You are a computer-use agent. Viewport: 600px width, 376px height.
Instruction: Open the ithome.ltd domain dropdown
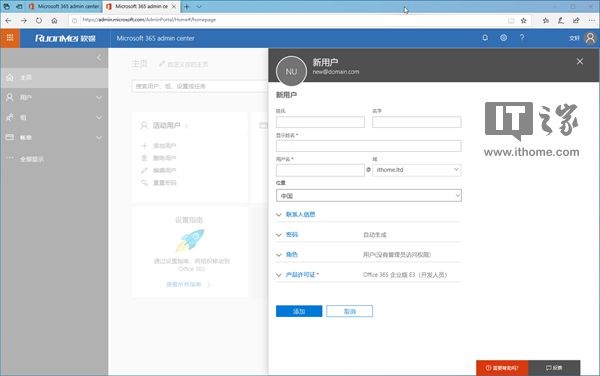(417, 170)
